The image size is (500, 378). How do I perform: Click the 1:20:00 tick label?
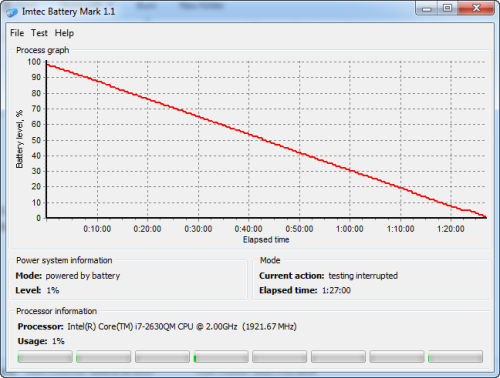tap(451, 229)
